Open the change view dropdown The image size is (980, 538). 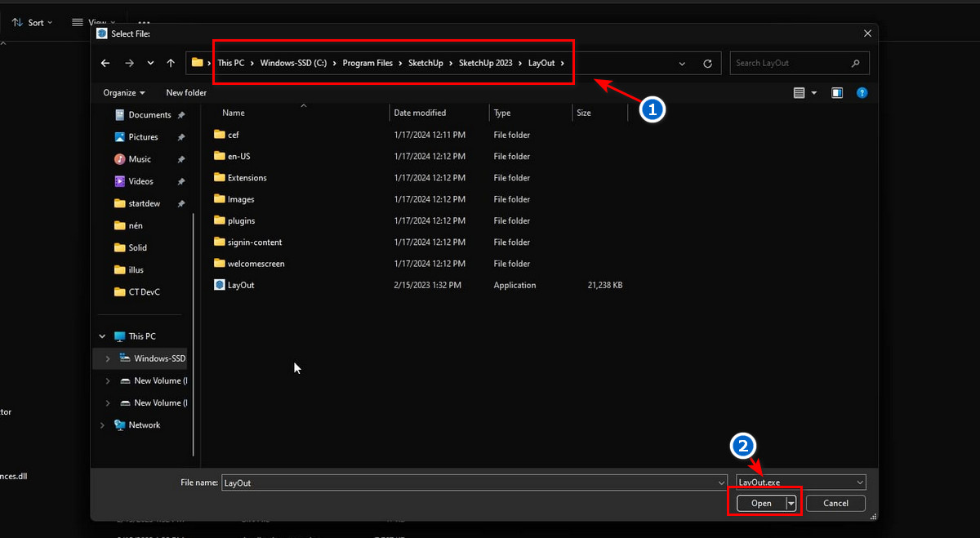(x=814, y=93)
